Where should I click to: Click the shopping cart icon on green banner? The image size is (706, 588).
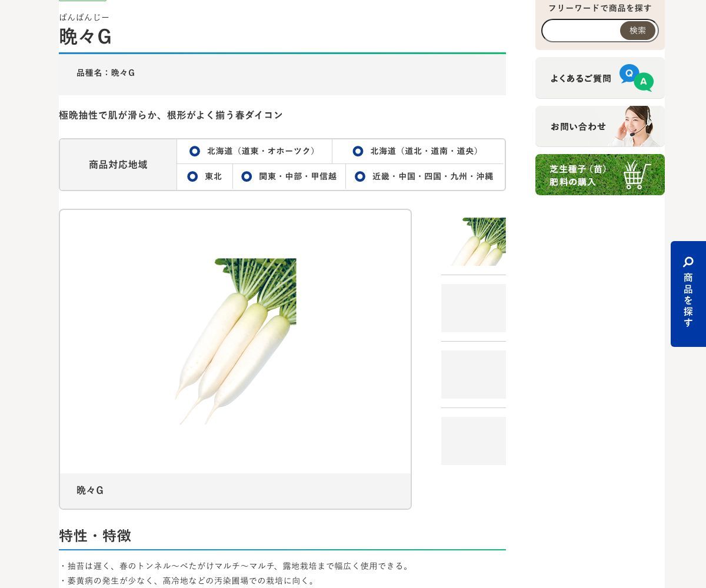(x=637, y=175)
